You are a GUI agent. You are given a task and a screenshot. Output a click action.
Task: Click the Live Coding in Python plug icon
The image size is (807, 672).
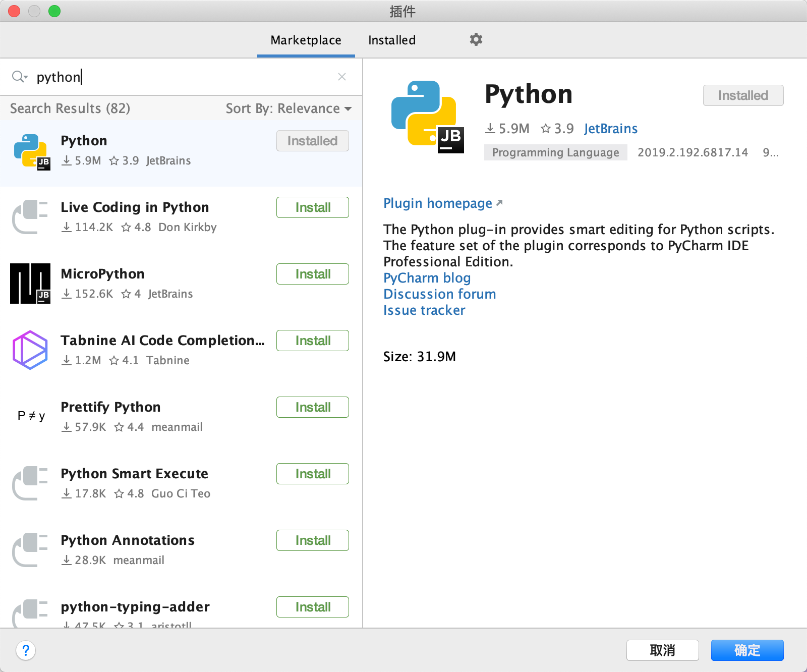coord(30,217)
